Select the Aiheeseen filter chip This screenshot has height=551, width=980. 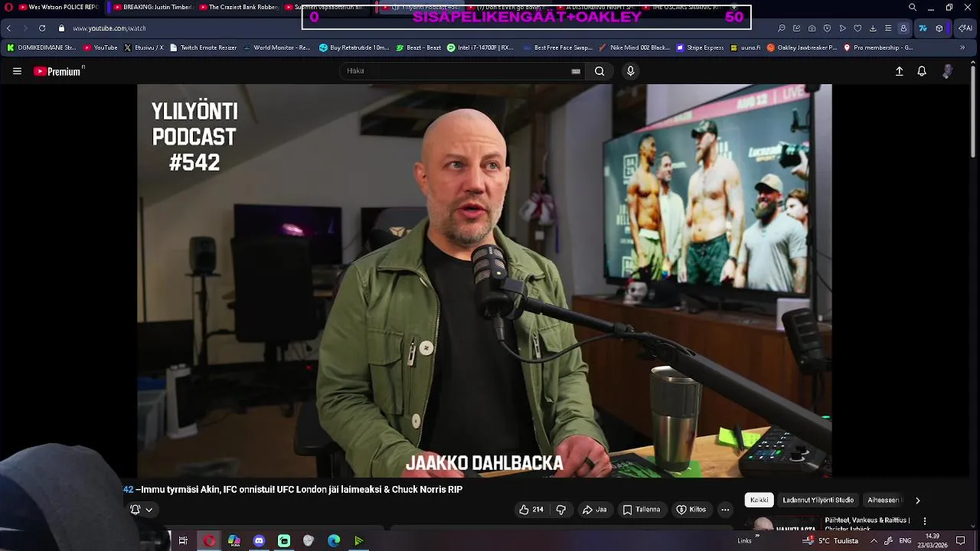click(884, 500)
